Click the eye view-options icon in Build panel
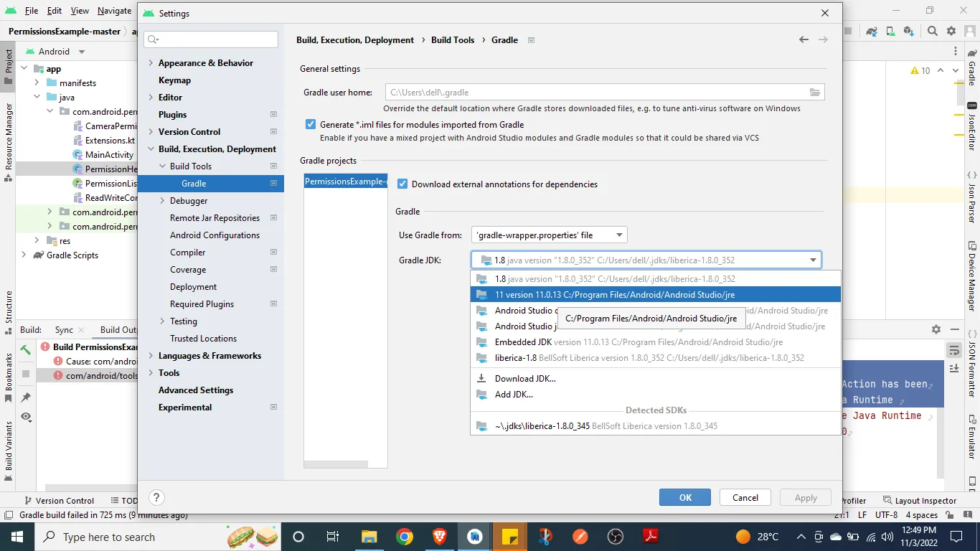This screenshot has height=551, width=980. pos(26,417)
